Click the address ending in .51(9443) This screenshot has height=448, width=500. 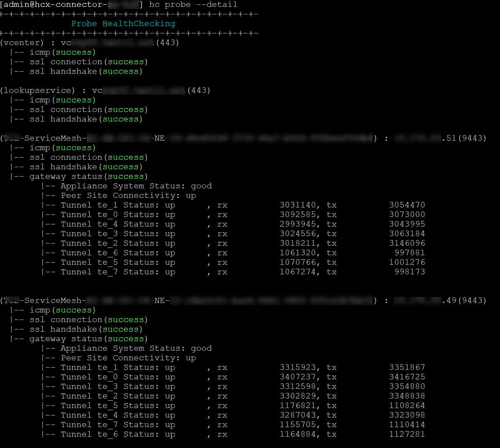click(440, 138)
